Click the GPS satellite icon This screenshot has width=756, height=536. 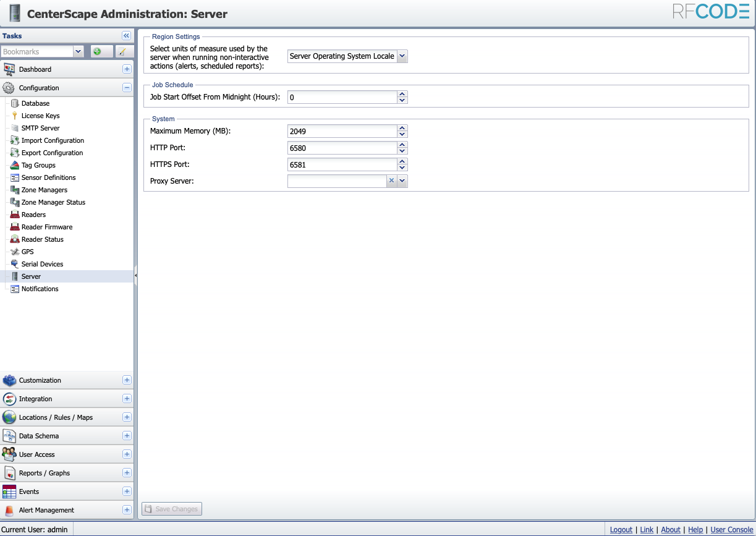tap(15, 252)
